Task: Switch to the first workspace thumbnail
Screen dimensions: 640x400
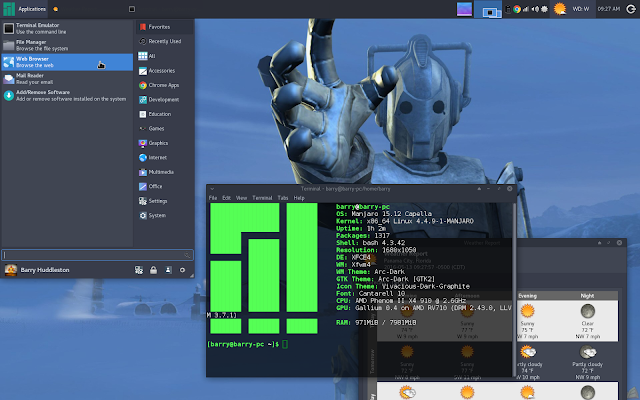Action: [464, 9]
